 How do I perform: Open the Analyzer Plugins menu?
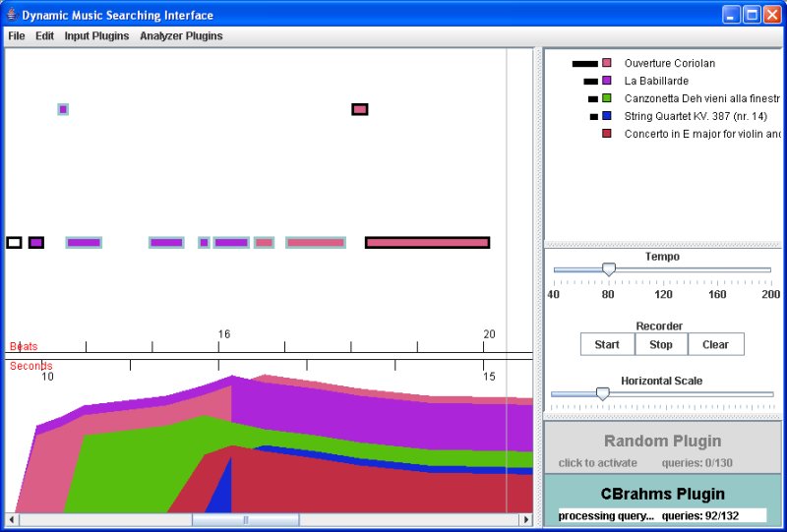click(181, 36)
